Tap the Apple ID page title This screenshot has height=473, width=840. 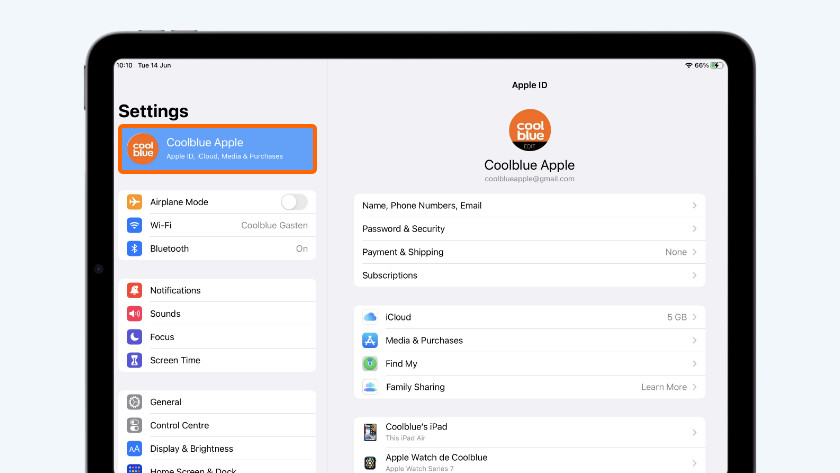[x=529, y=85]
